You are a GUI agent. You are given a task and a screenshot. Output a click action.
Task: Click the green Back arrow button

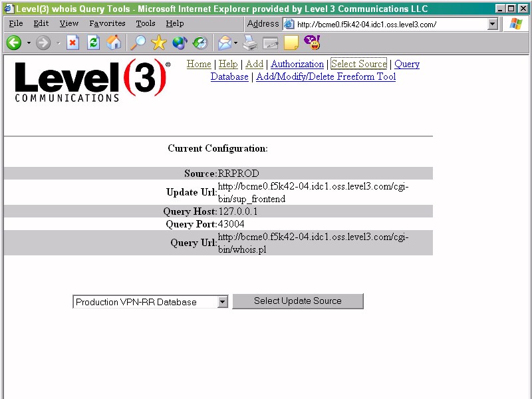pyautogui.click(x=14, y=43)
